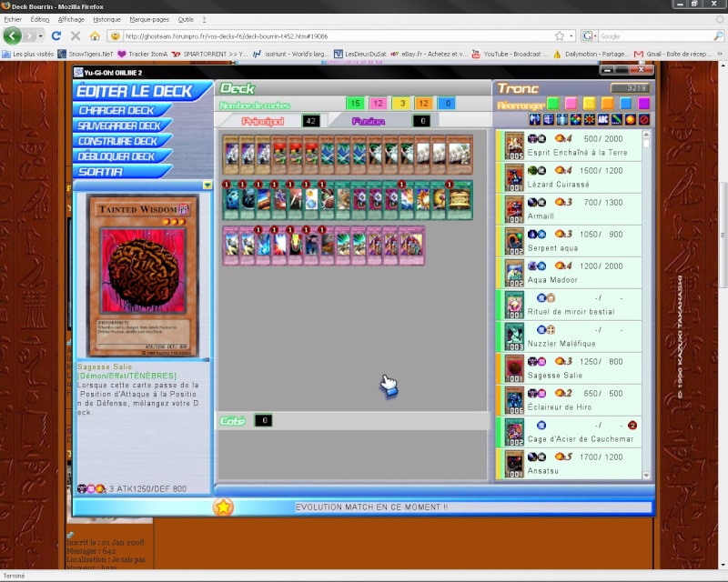Screen dimensions: 728x582
Task: Click the red sun sort icon in Tronc
Action: (x=589, y=120)
